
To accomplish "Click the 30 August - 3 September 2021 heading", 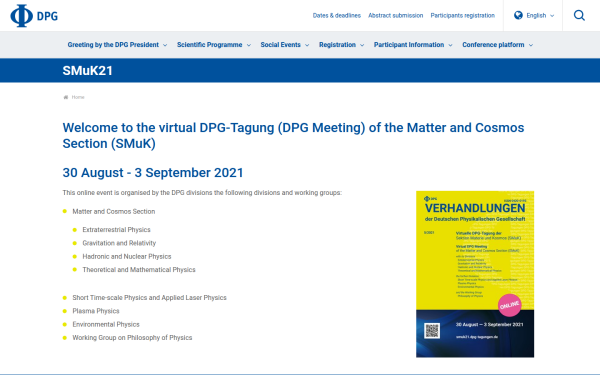I will (153, 173).
